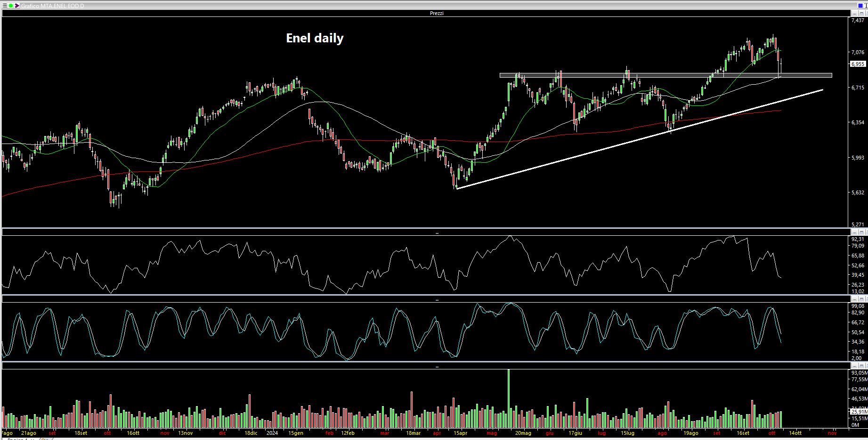Click the 93,05M volume axis label

pyautogui.click(x=859, y=372)
